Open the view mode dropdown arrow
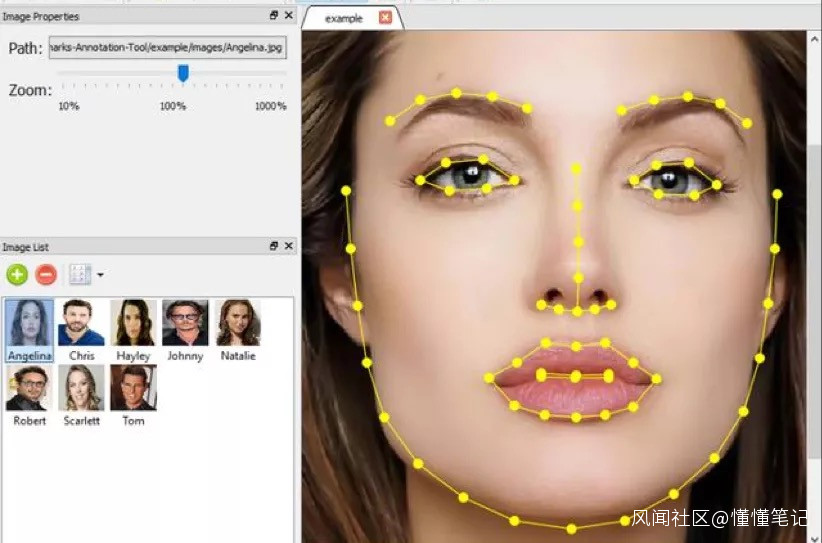 tap(100, 275)
